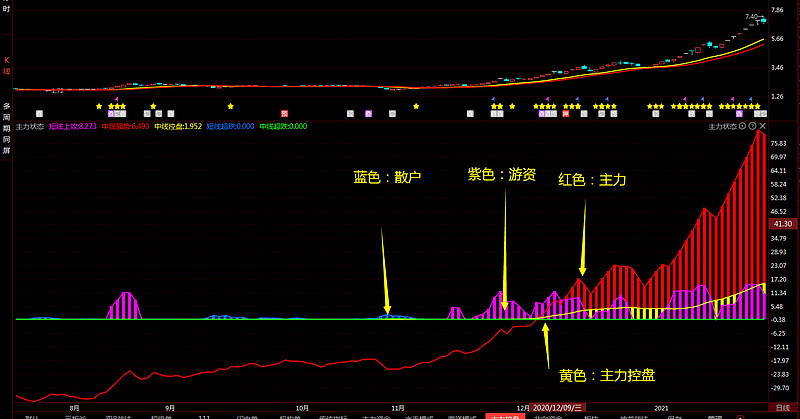Click the lone yellow star marker near November
The height and width of the screenshot is (419, 800).
click(x=416, y=106)
